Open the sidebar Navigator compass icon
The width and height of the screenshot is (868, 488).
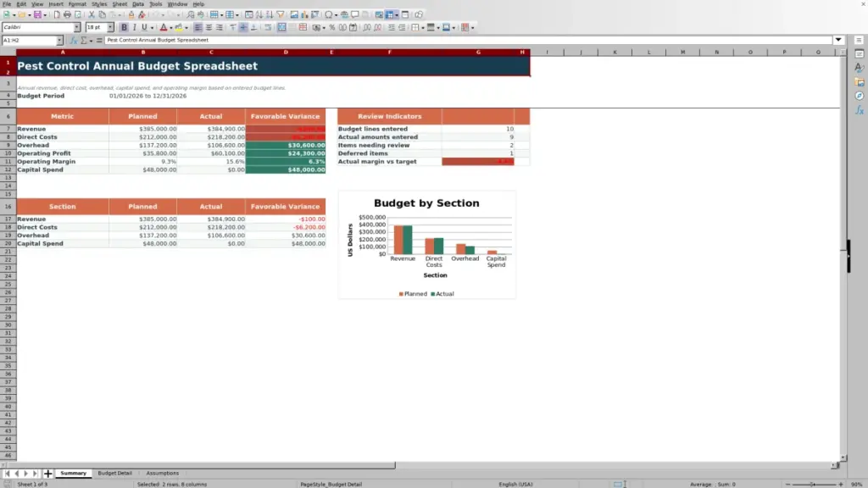(x=860, y=96)
